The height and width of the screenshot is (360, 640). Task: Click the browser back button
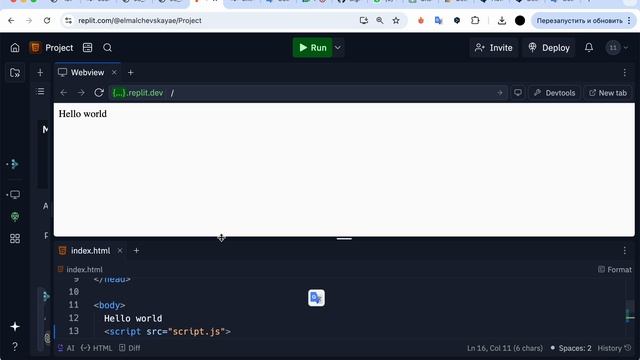coord(11,20)
